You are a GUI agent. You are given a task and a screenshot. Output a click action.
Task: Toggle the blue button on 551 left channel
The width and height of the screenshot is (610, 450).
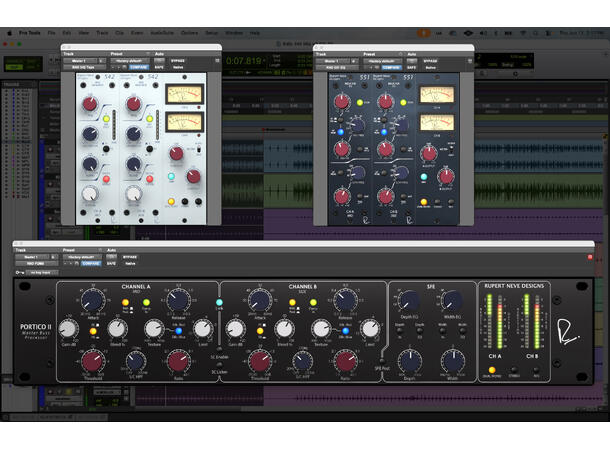[340, 132]
